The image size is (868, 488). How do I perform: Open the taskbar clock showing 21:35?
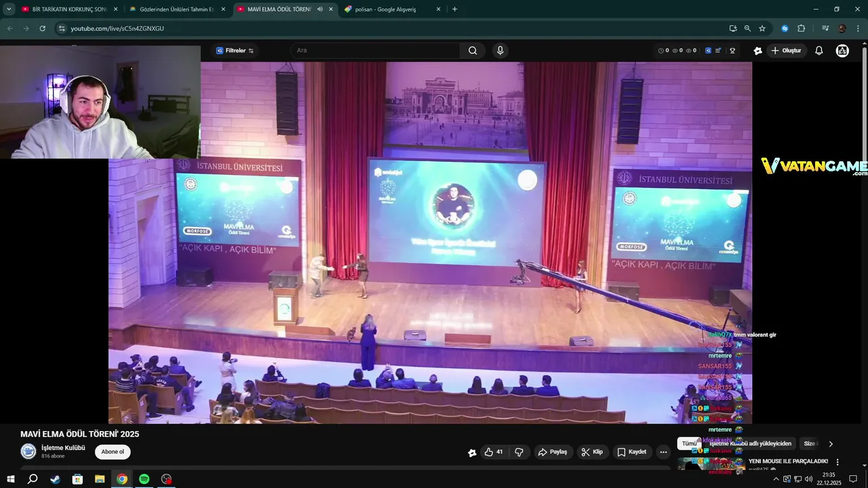tap(829, 479)
